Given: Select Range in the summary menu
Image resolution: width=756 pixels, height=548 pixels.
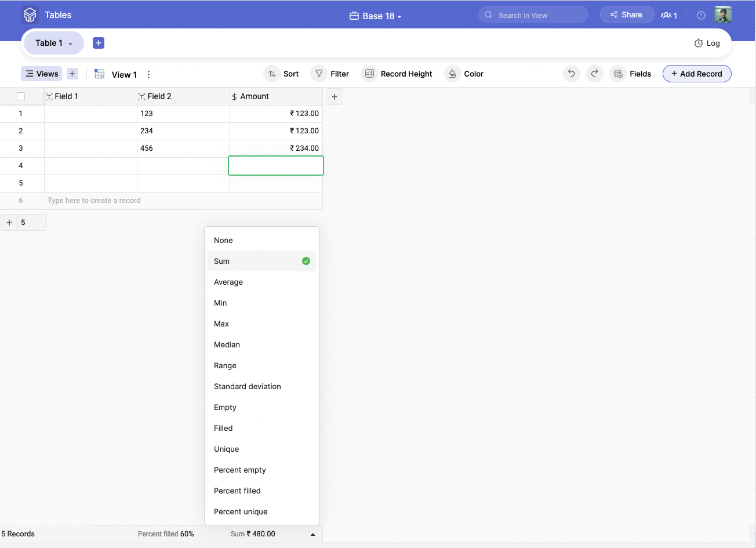Looking at the screenshot, I should click(x=262, y=365).
